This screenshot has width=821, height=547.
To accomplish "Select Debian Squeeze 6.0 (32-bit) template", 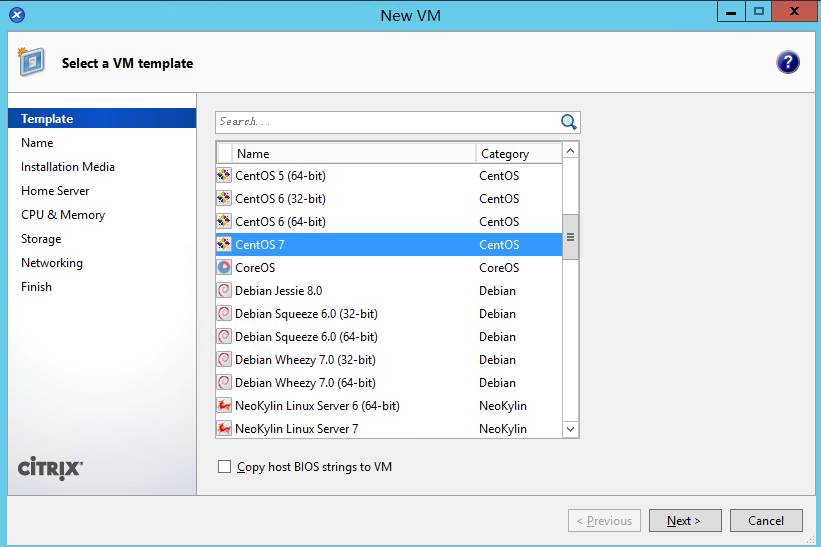I will [389, 314].
